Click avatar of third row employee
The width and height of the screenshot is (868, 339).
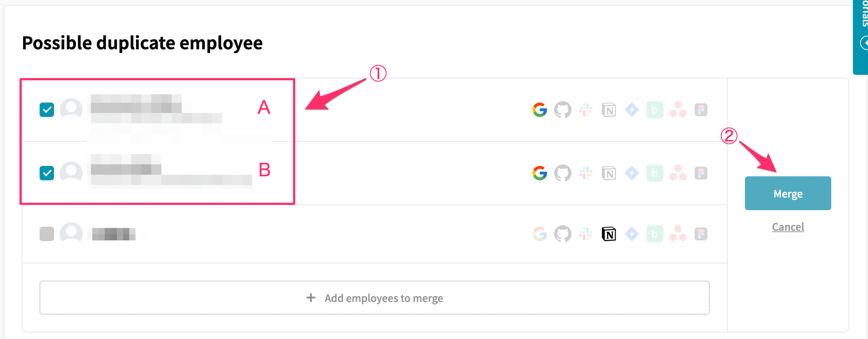pyautogui.click(x=71, y=233)
